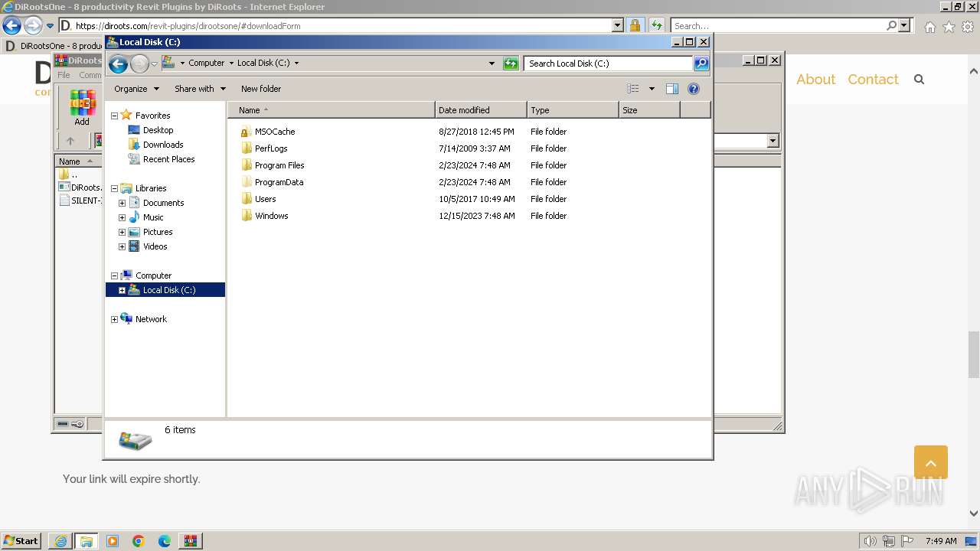980x551 pixels.
Task: Click Internet Explorer back button
Action: 11,25
